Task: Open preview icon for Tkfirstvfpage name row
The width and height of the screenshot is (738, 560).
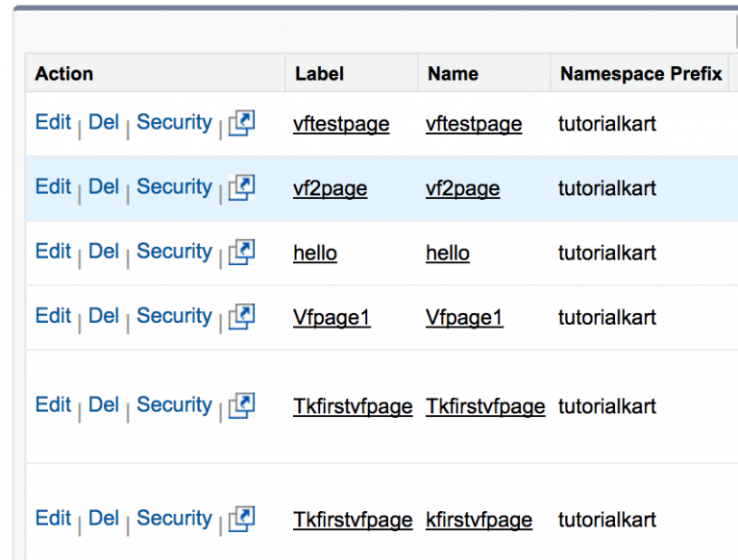Action: pyautogui.click(x=241, y=405)
